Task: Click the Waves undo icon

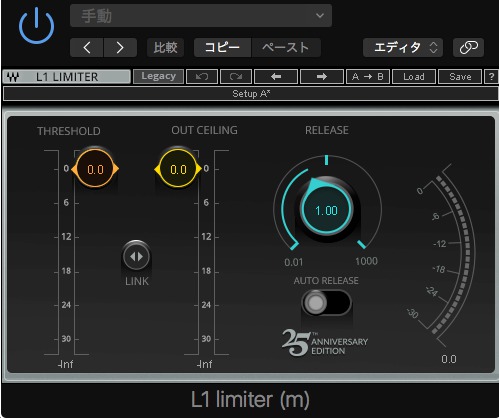Action: click(x=202, y=76)
